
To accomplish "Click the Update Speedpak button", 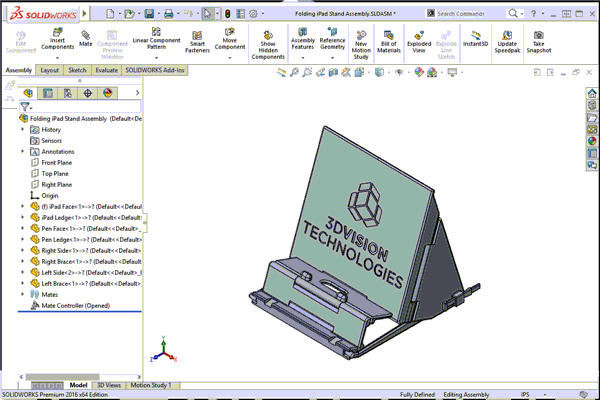I will [507, 40].
